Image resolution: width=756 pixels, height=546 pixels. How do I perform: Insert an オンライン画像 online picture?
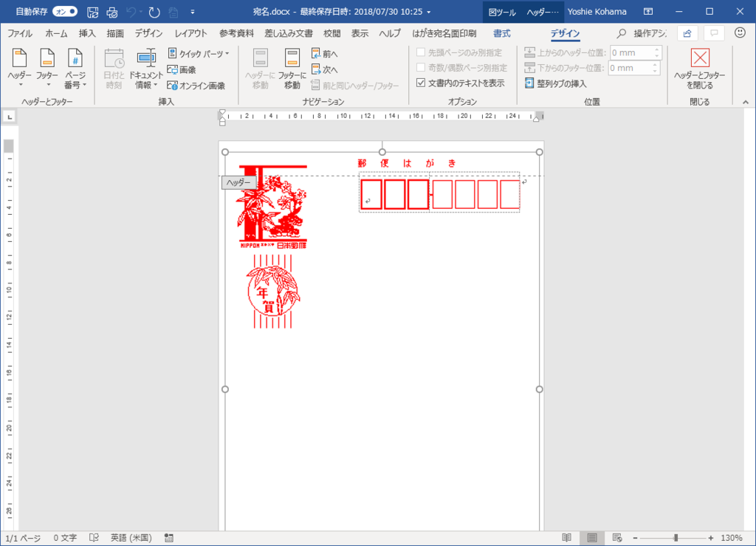pos(196,86)
